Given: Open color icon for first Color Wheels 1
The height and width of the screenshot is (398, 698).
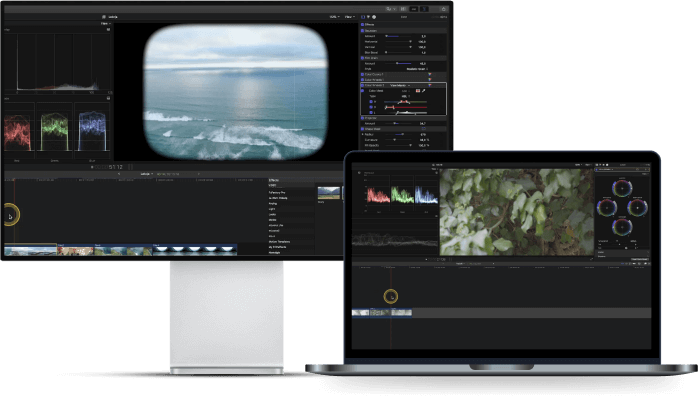Looking at the screenshot, I should pyautogui.click(x=430, y=80).
